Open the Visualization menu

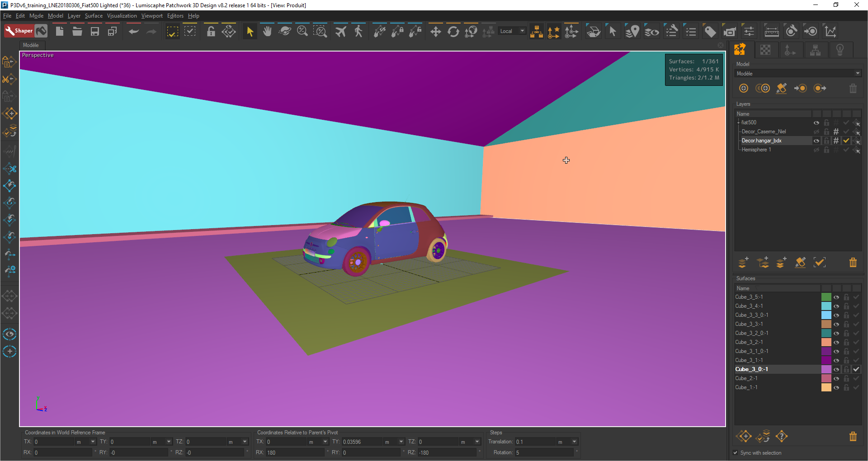pyautogui.click(x=122, y=16)
